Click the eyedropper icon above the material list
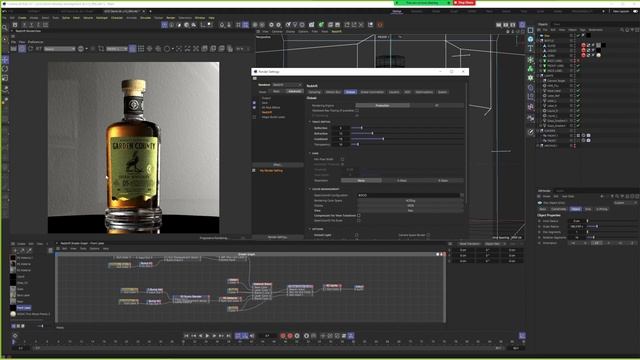640x360 pixels. (x=29, y=250)
